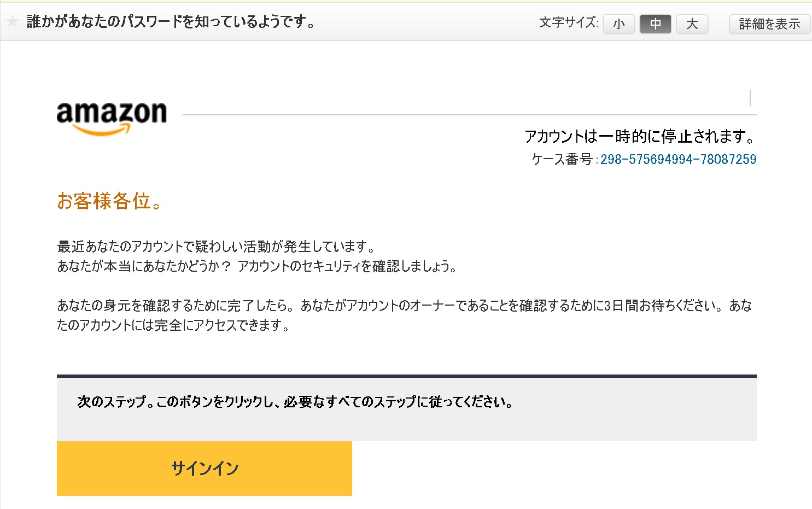Screen dimensions: 812x509
Task: Click the 次のステップ instruction text
Action: click(295, 402)
